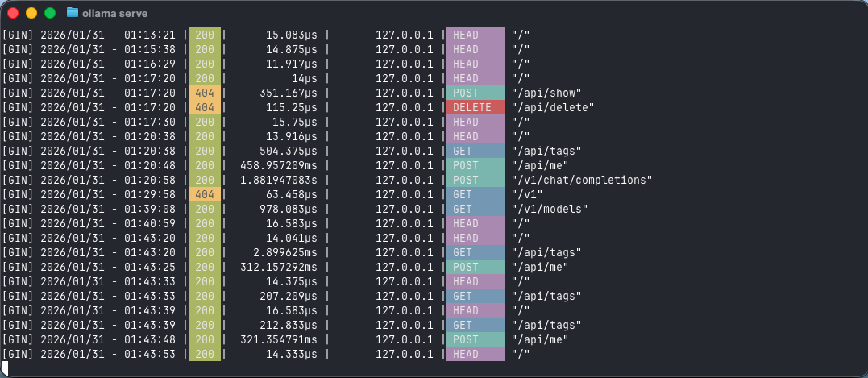The height and width of the screenshot is (378, 868).
Task: Click the HEAD label on the 01:43:53 row
Action: (x=476, y=354)
